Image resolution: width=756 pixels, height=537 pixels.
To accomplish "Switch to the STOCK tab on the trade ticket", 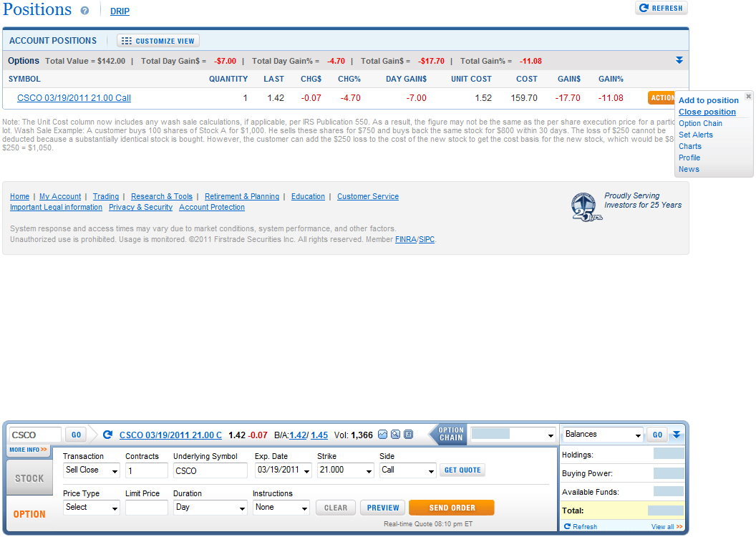I will [29, 477].
